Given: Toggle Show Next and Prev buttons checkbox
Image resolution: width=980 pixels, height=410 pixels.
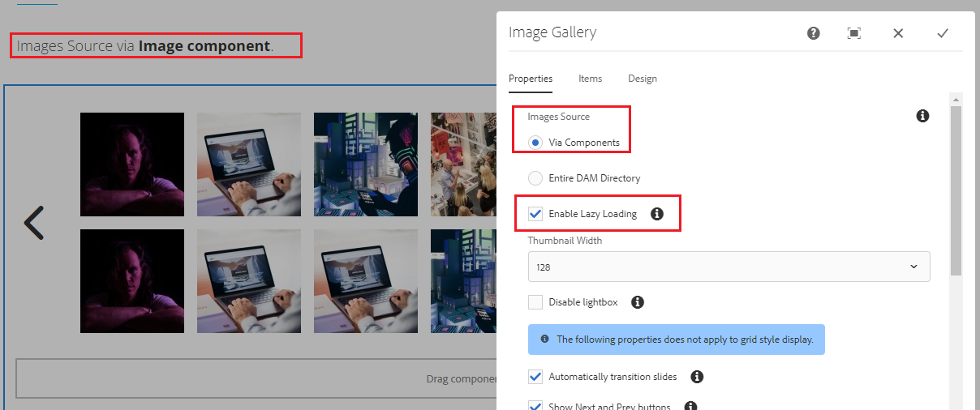Looking at the screenshot, I should [x=535, y=405].
